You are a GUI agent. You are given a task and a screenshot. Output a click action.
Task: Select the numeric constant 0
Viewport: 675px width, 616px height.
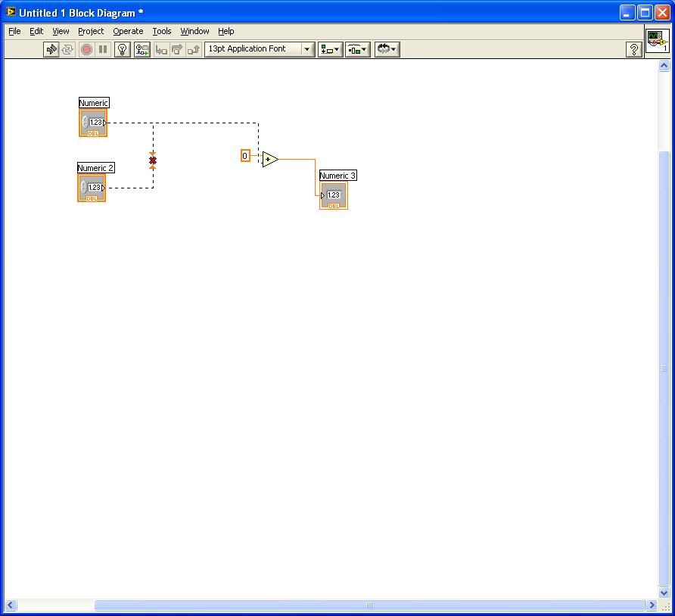point(245,156)
